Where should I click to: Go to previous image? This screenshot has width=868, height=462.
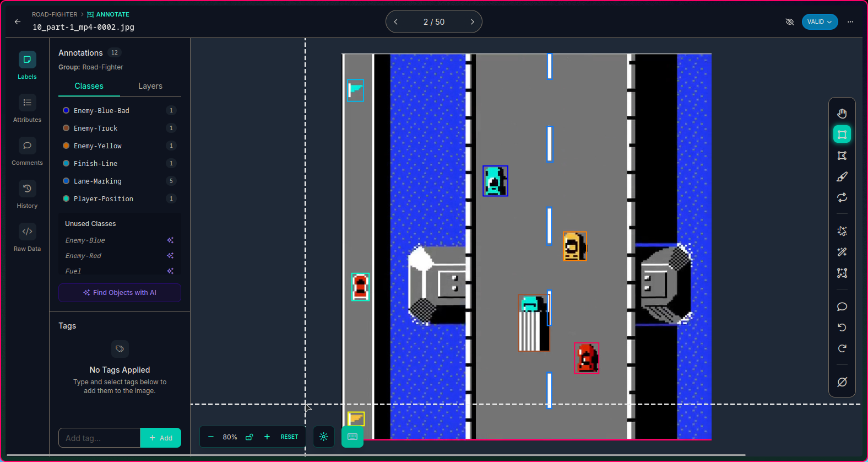396,22
